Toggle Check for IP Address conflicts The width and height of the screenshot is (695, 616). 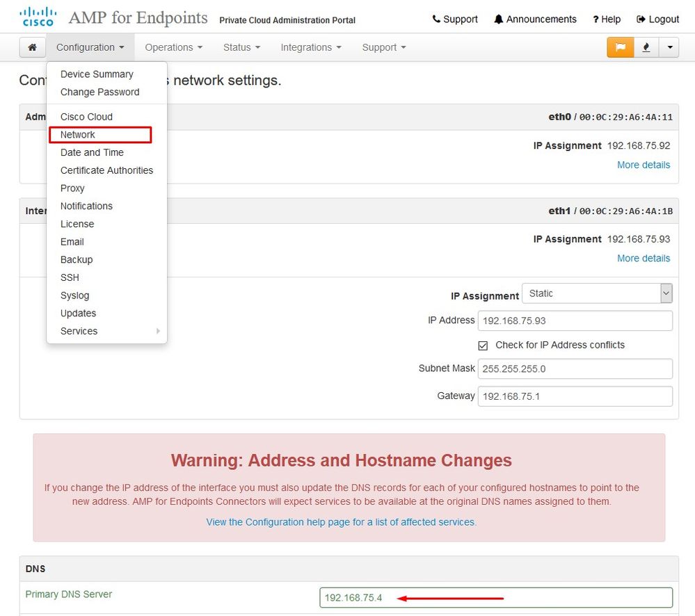pos(483,346)
